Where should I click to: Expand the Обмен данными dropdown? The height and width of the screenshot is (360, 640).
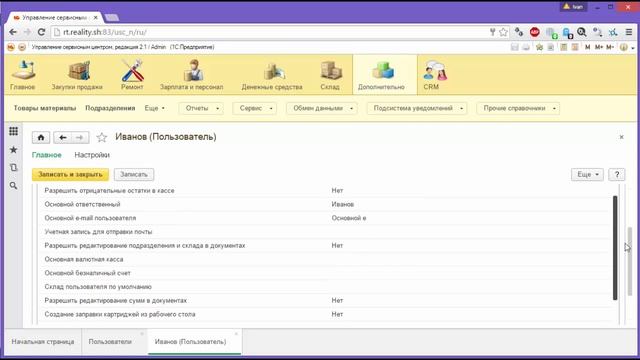(x=322, y=108)
